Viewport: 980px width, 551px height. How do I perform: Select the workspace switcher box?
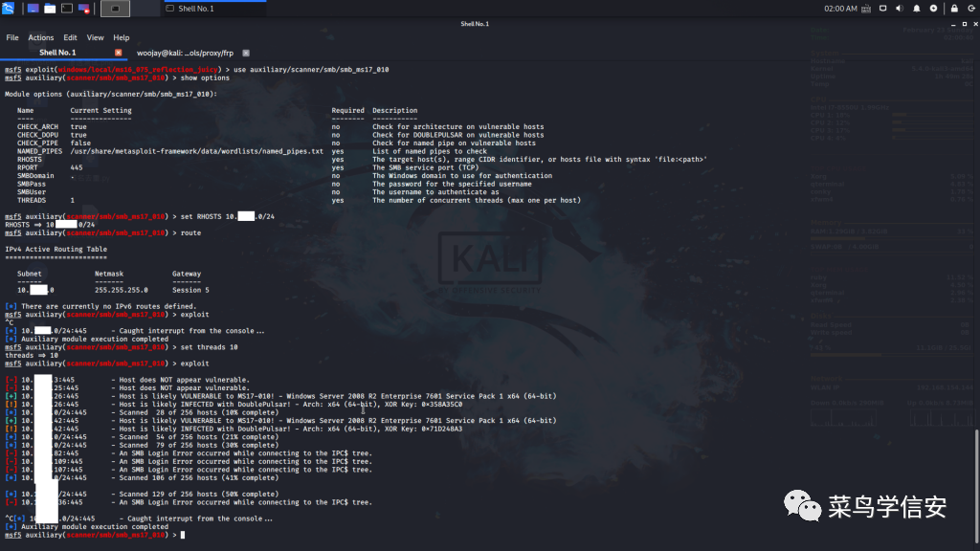pos(115,8)
